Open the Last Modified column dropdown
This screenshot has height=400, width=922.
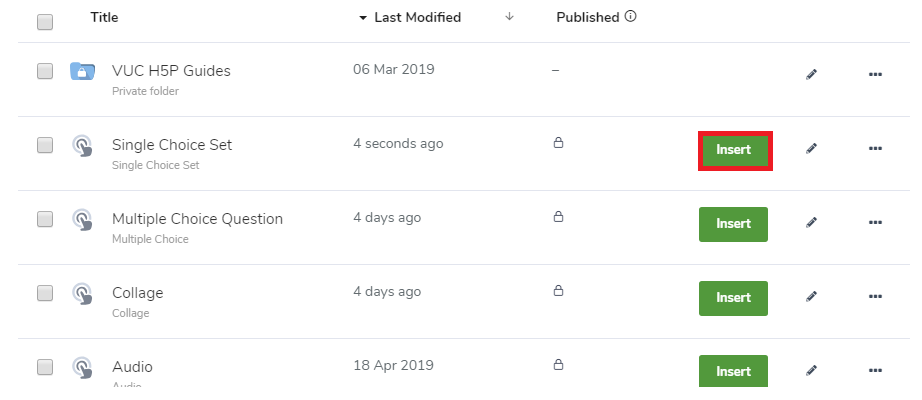pyautogui.click(x=410, y=18)
